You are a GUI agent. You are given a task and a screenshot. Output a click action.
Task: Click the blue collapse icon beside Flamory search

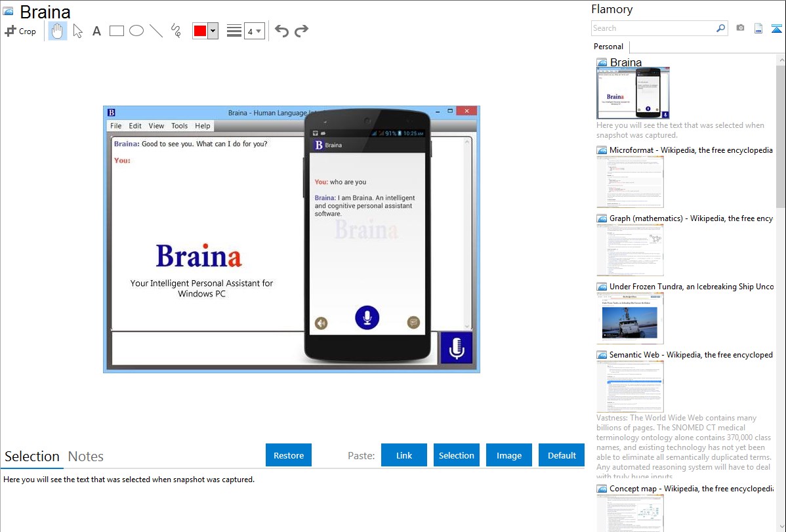coord(776,28)
